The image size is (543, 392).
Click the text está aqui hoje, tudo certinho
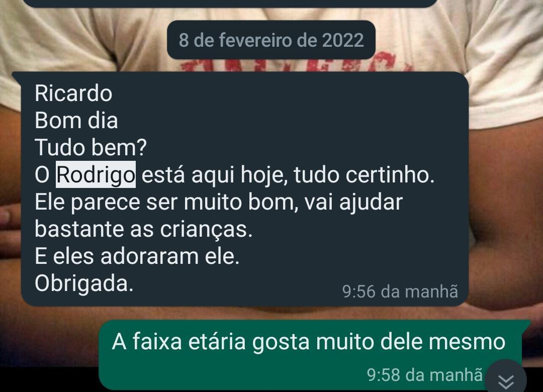coord(288,174)
